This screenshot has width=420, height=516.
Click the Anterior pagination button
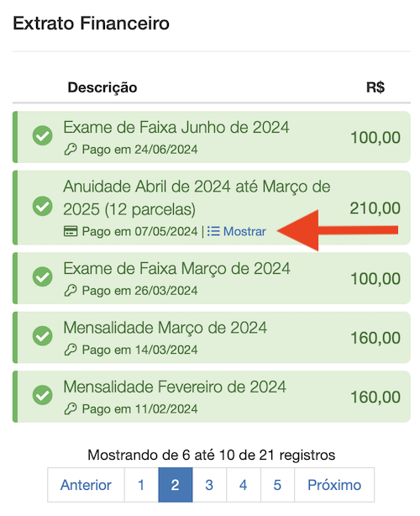pyautogui.click(x=86, y=485)
